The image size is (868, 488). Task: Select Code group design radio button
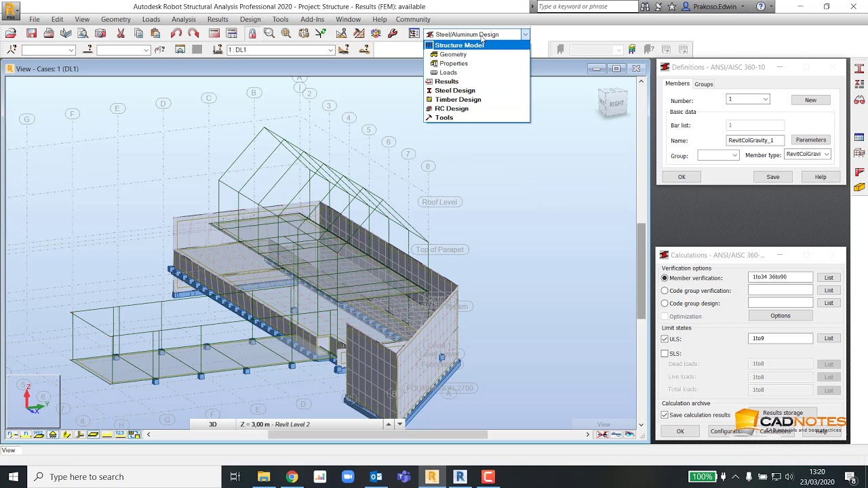click(x=665, y=304)
